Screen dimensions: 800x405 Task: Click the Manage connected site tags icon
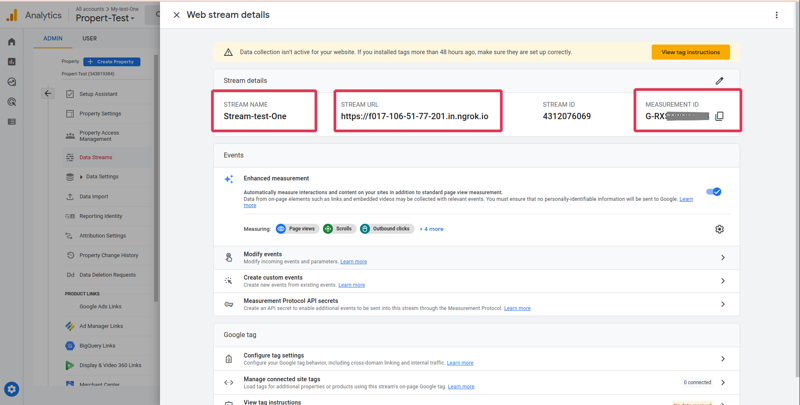[229, 383]
